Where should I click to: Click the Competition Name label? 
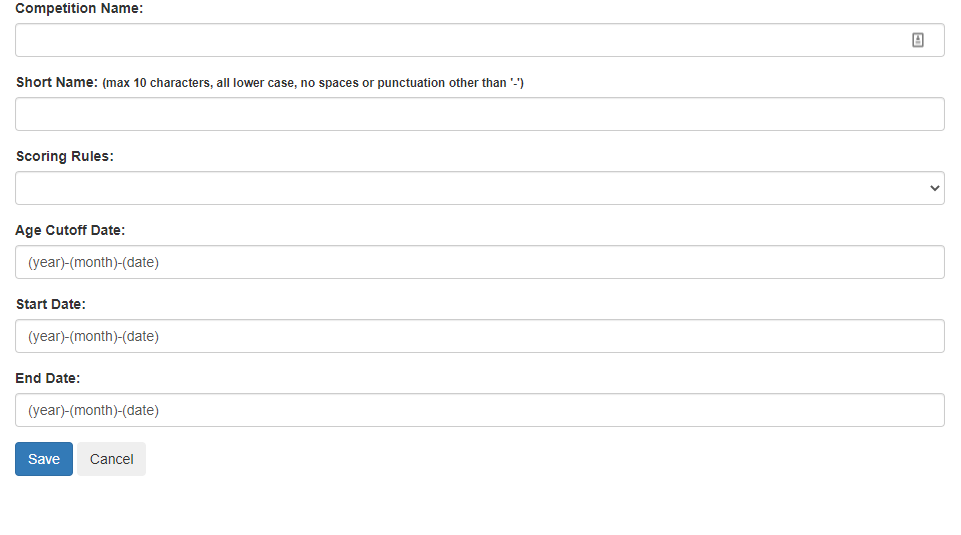pyautogui.click(x=79, y=9)
